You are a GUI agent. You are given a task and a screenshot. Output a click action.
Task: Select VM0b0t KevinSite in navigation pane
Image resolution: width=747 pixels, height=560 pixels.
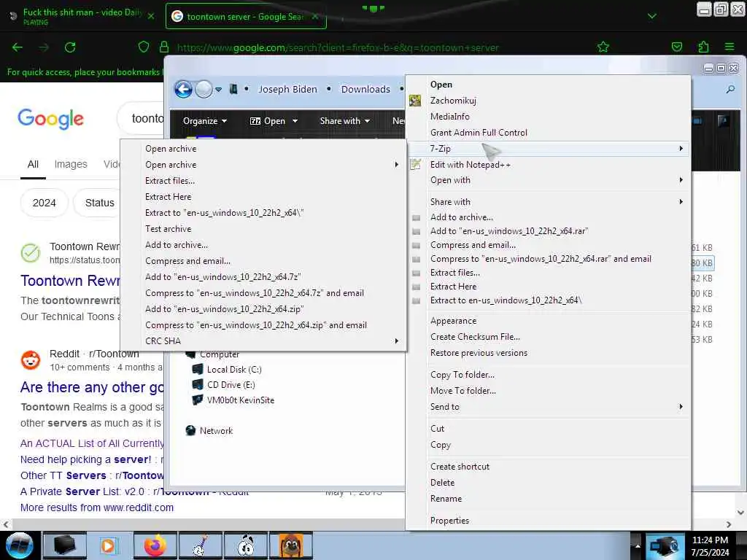tap(240, 400)
